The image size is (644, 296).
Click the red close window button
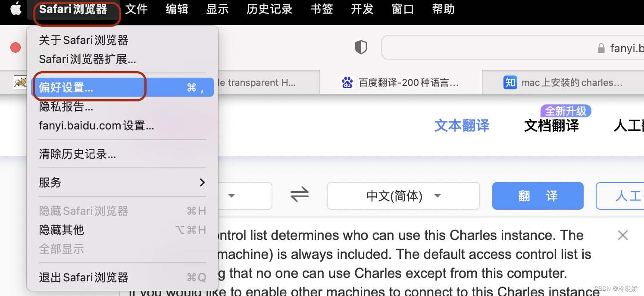pyautogui.click(x=16, y=47)
